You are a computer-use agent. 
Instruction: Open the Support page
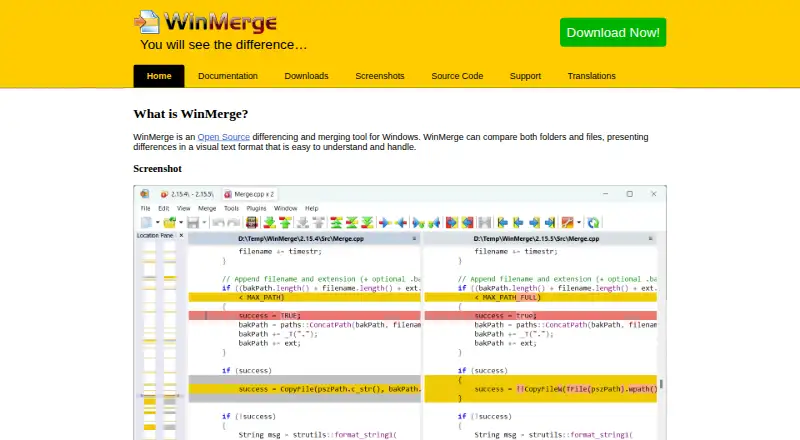(525, 76)
